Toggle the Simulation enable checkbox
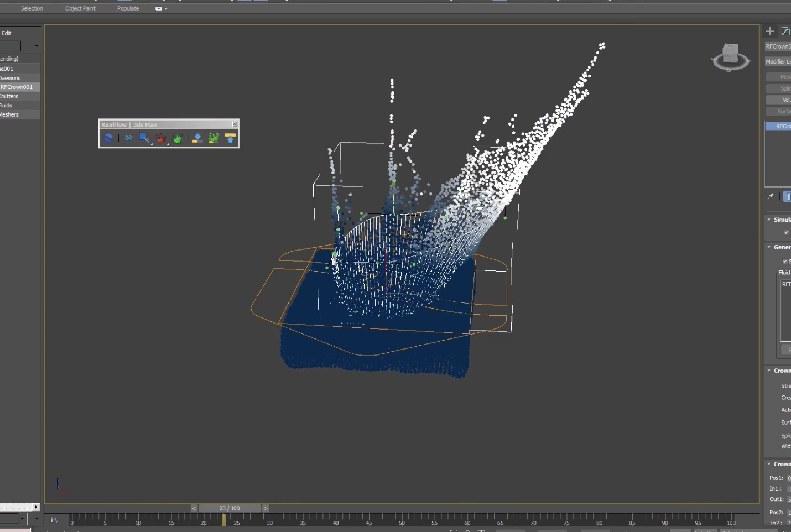This screenshot has height=532, width=791. coord(787,232)
